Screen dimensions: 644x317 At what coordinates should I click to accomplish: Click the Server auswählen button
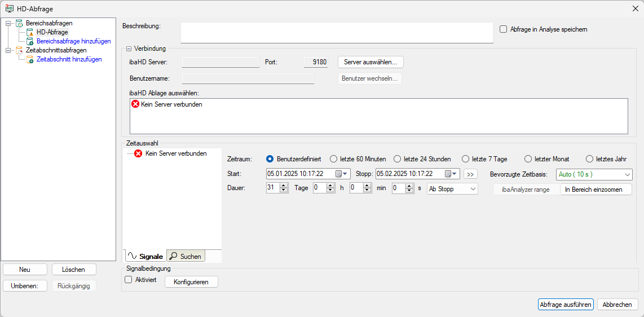pos(370,62)
